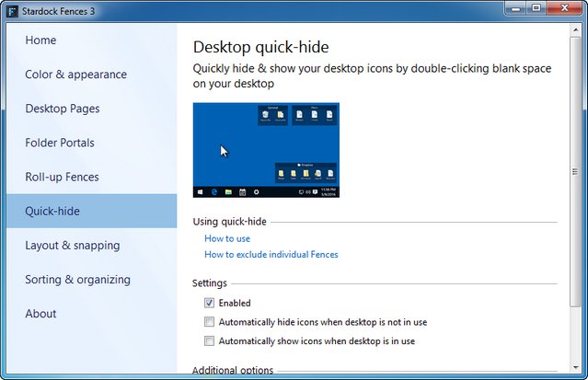Click the scrollbar down arrow
Screen dimensions: 588x380
[x=575, y=372]
